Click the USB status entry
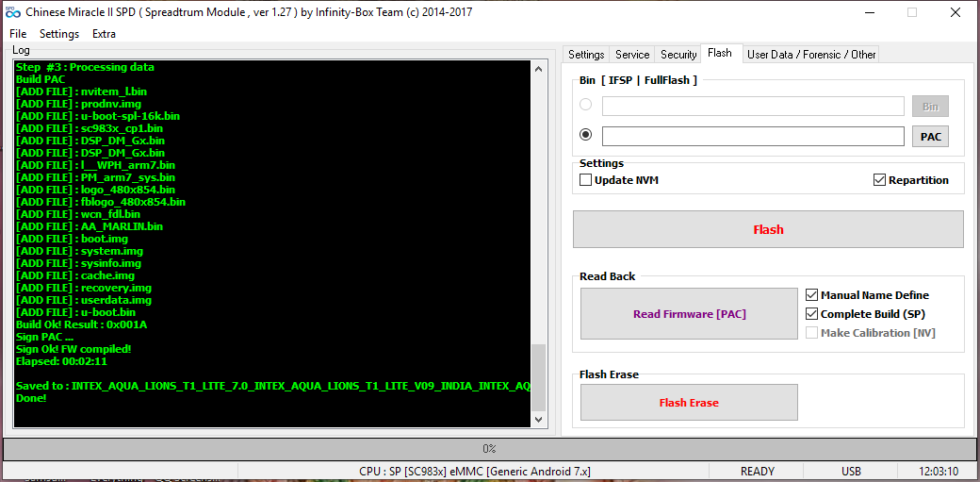 coord(851,472)
